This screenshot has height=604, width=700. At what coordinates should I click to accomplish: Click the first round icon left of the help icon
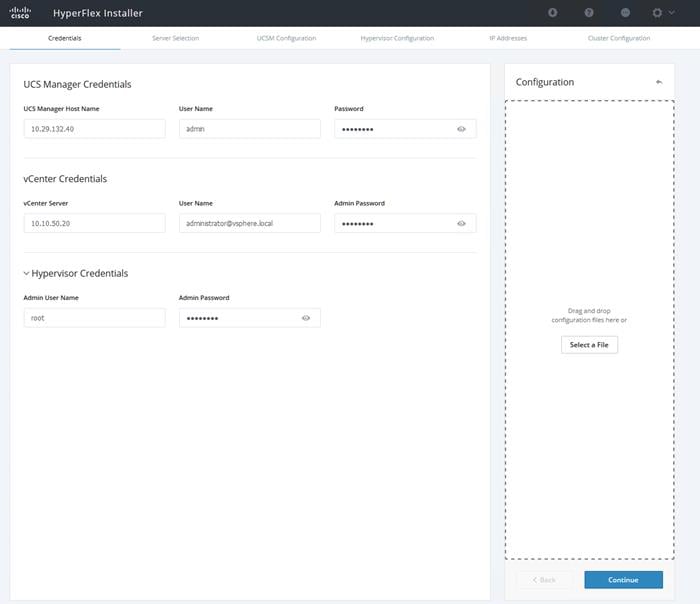pyautogui.click(x=553, y=12)
